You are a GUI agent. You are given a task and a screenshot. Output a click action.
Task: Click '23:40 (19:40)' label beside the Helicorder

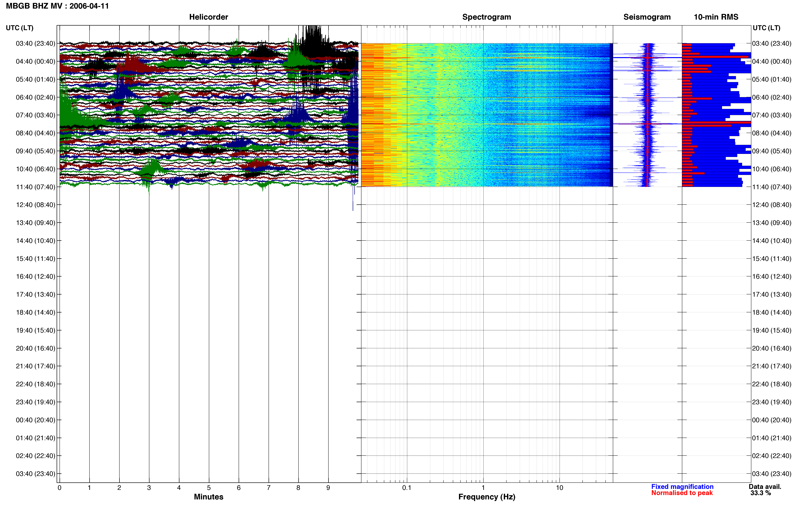36,402
